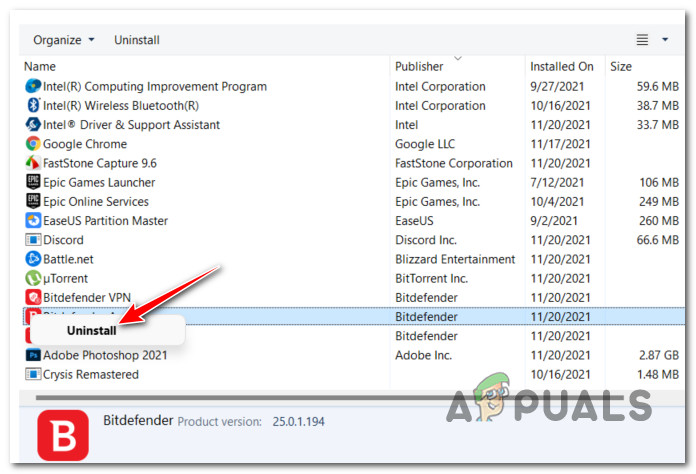Image resolution: width=696 pixels, height=474 pixels.
Task: Select the Crysis Remastered entry
Action: 91,374
